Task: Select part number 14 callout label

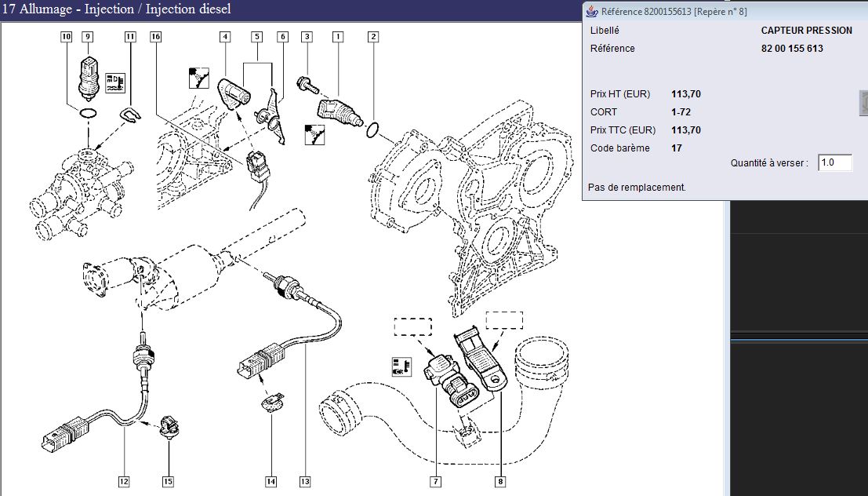Action: (x=271, y=482)
